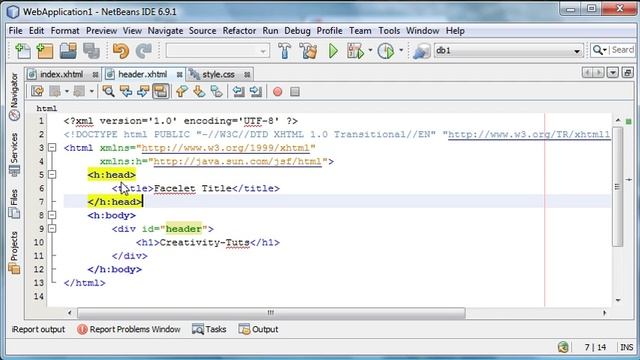
Task: Click the Open Project folder icon
Action: coord(68,51)
